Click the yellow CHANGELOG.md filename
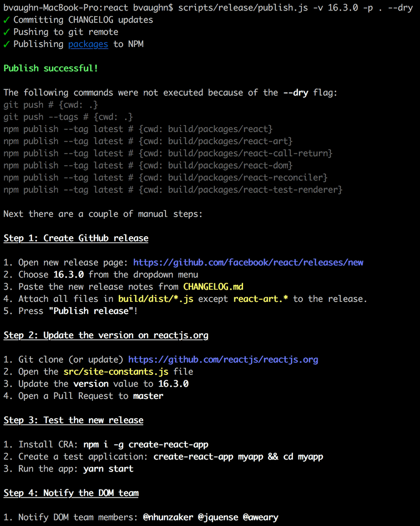The image size is (420, 526). point(213,287)
